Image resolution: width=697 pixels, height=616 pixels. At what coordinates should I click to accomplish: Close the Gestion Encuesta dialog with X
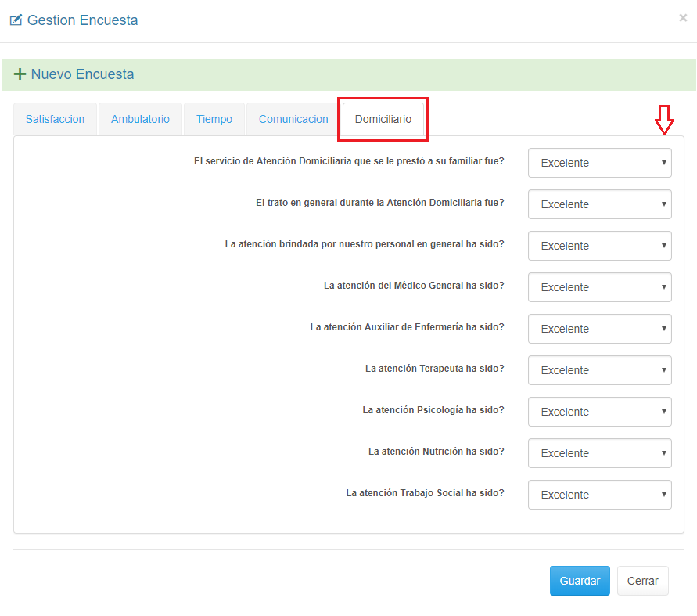tap(683, 18)
